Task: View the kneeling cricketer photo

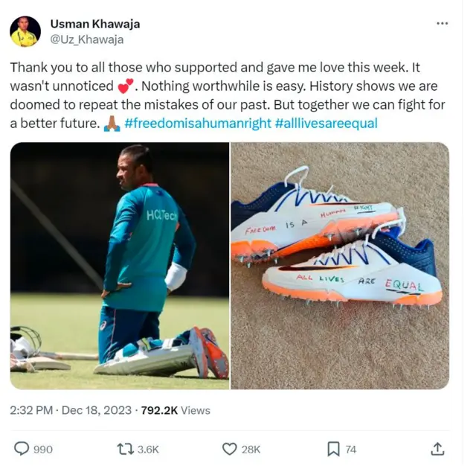Action: [120, 266]
